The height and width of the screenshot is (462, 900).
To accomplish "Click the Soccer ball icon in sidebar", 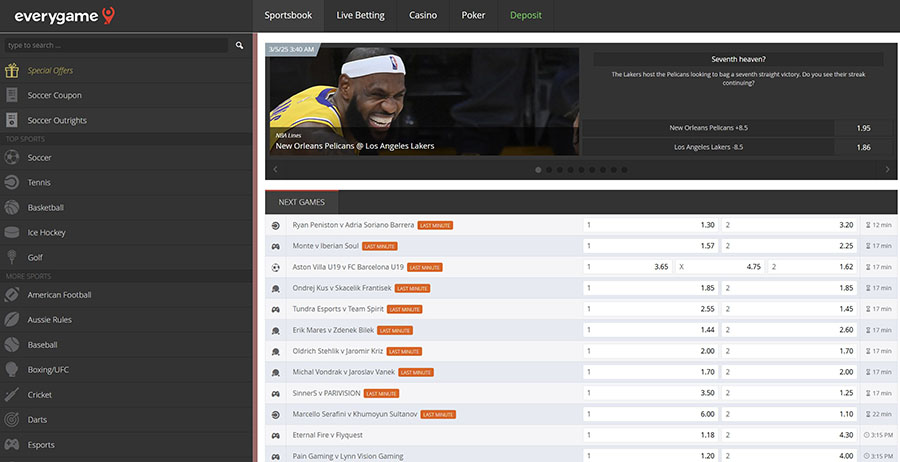I will [11, 157].
